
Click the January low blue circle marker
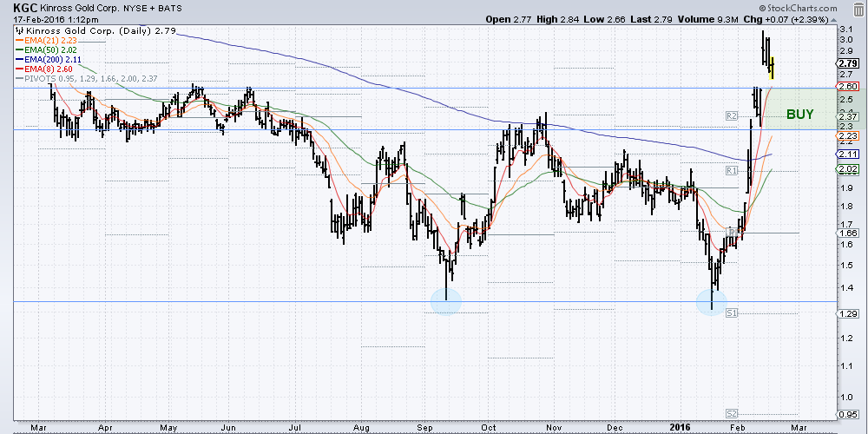tap(712, 302)
